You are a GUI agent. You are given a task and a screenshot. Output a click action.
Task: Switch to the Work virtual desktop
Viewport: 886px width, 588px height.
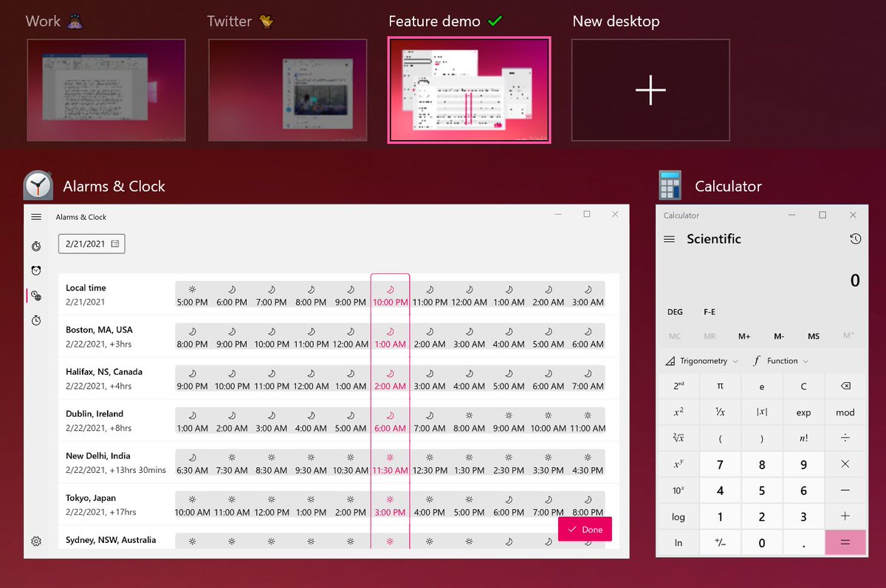click(x=106, y=90)
